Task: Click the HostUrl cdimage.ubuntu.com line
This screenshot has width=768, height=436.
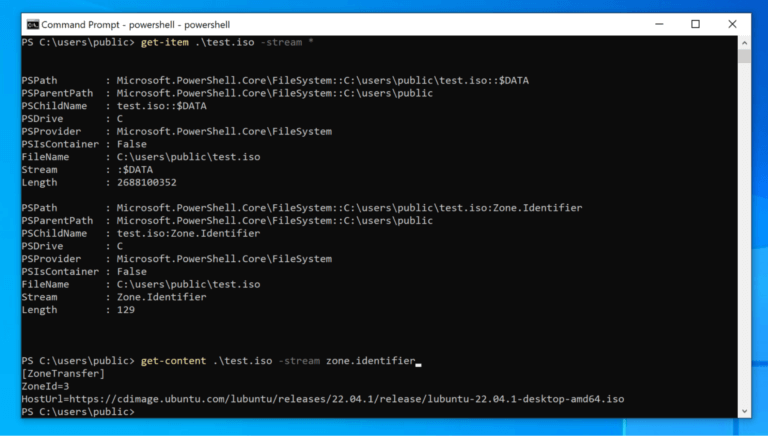Action: pyautogui.click(x=322, y=398)
